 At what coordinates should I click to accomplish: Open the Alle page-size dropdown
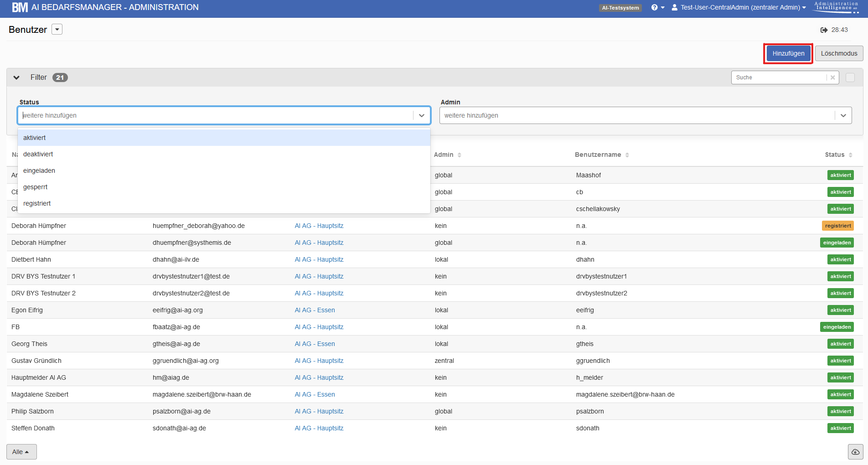[x=21, y=452]
